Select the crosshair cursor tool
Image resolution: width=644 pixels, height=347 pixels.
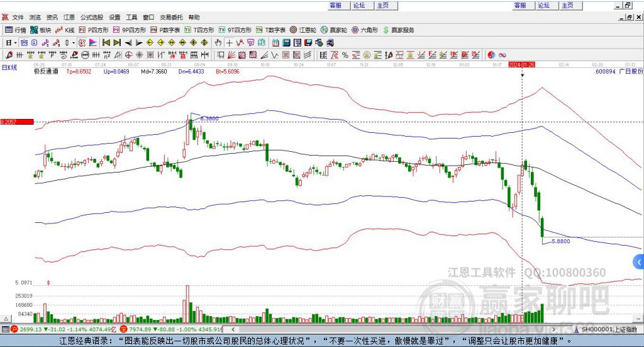point(229,43)
